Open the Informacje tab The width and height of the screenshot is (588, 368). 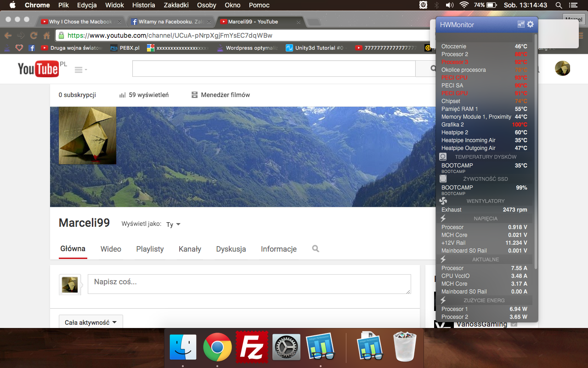[279, 249]
